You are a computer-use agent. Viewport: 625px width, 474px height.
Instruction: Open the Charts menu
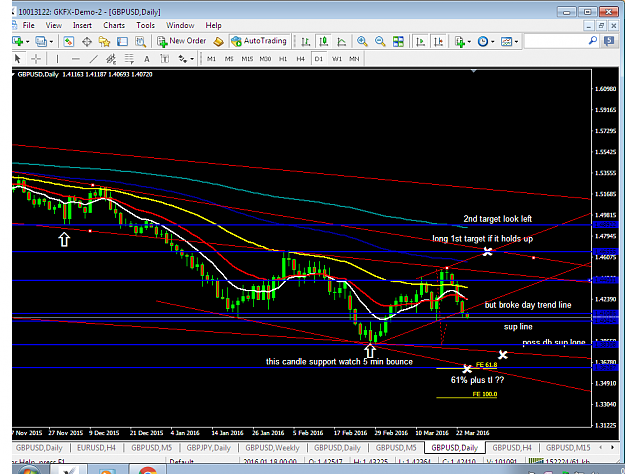click(x=114, y=25)
